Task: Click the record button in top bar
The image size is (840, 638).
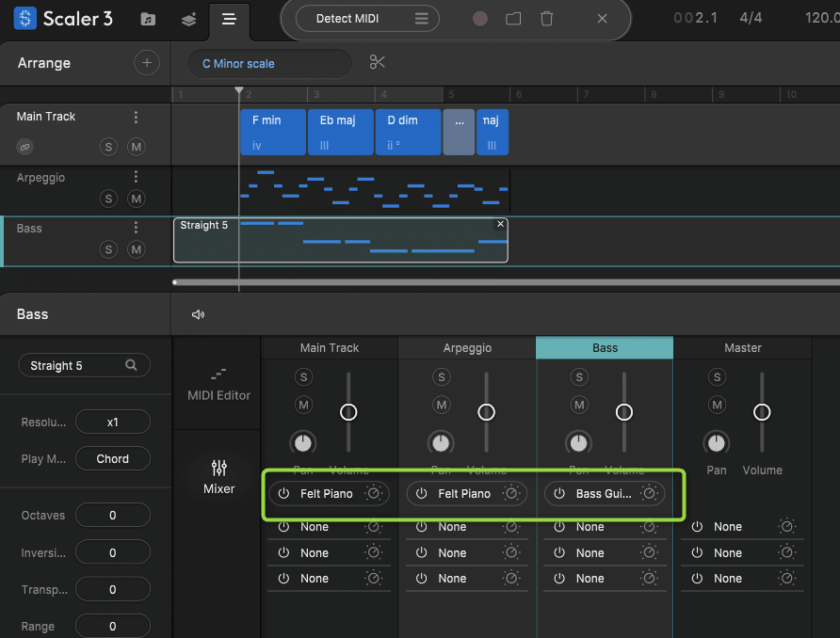Action: (x=480, y=19)
